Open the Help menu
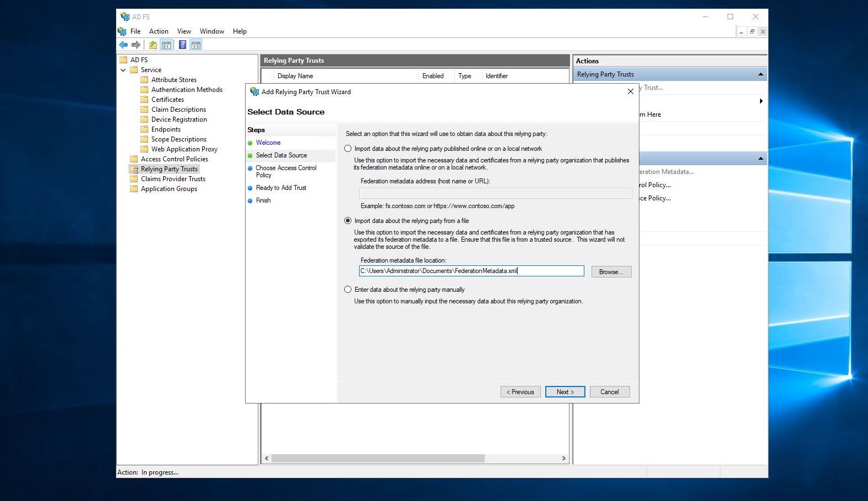Viewport: 868px width, 501px height. coord(240,31)
